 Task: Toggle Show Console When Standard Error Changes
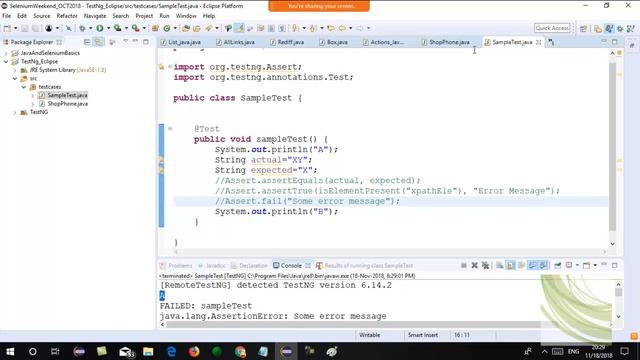coord(543,265)
